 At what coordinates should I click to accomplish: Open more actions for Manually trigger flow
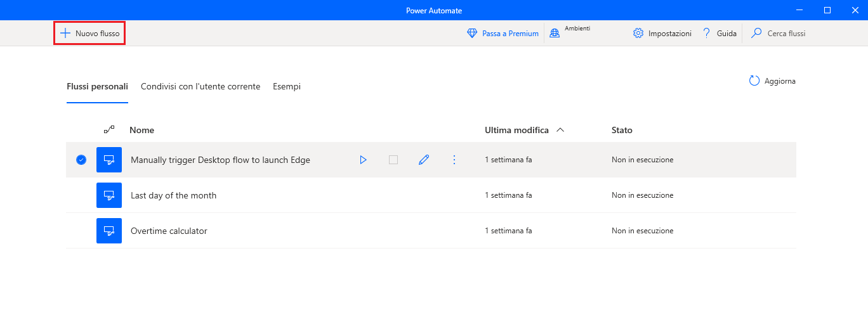pos(454,160)
